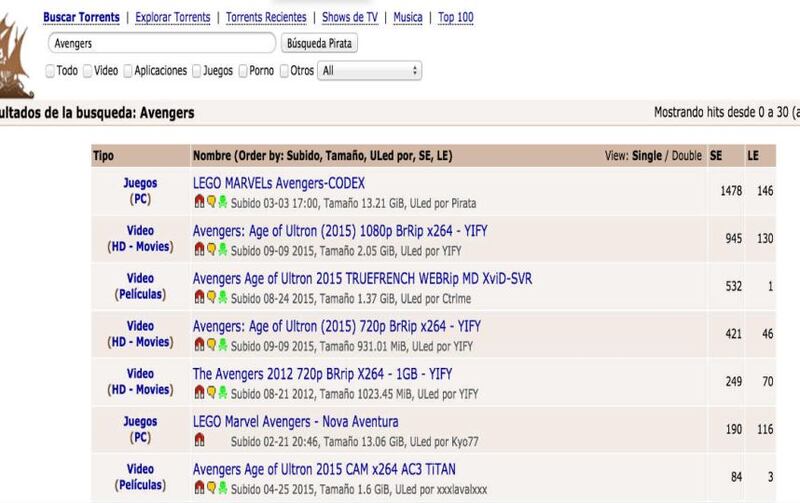Click the Búsqueda Pirata button
This screenshot has width=800, height=503.
tap(319, 43)
